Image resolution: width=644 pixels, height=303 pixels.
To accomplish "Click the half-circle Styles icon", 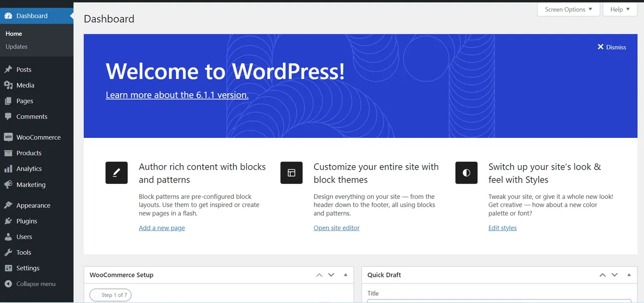I will (x=466, y=173).
